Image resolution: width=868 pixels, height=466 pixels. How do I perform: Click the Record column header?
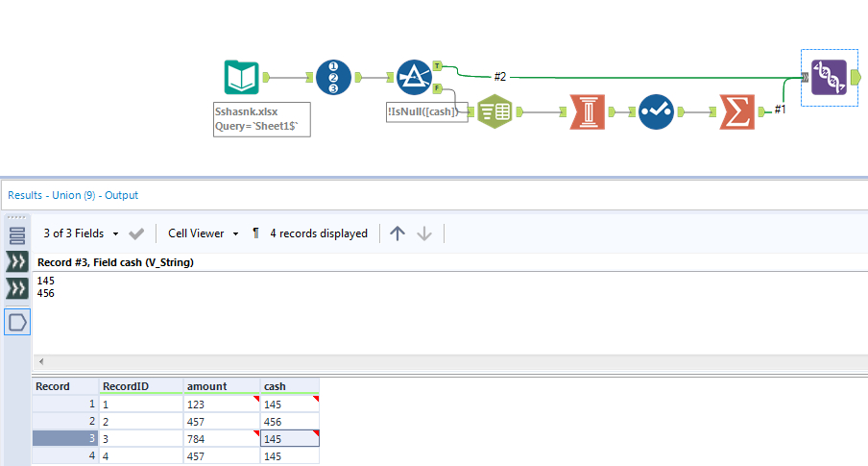click(65, 386)
